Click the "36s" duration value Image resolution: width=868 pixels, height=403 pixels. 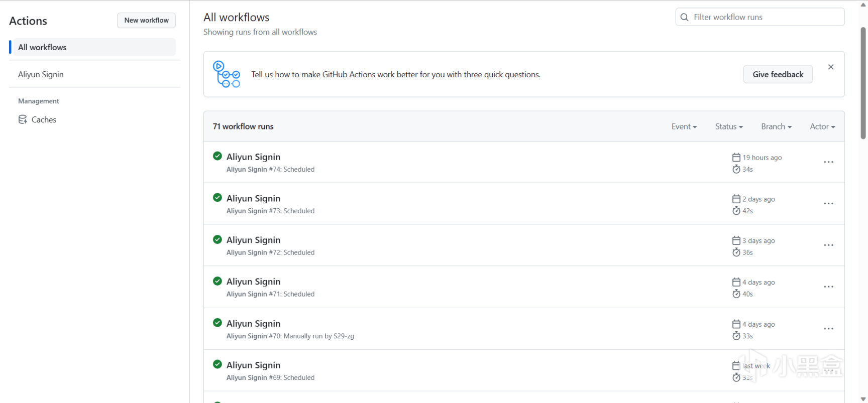click(748, 253)
